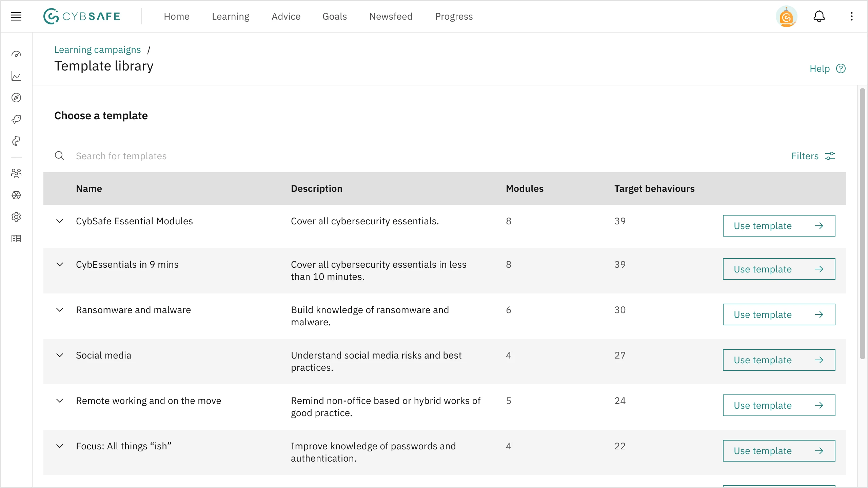
Task: Go to the Advice tab
Action: tap(286, 16)
